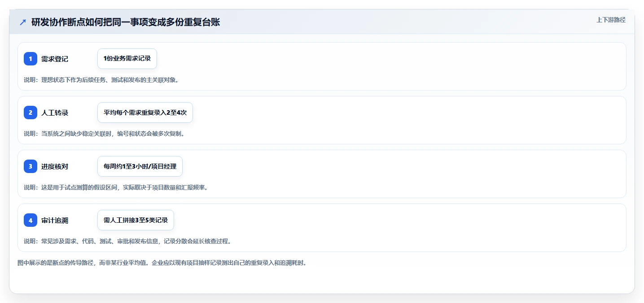Image resolution: width=644 pixels, height=303 pixels.
Task: Click the step 1 number badge
Action: (31, 59)
